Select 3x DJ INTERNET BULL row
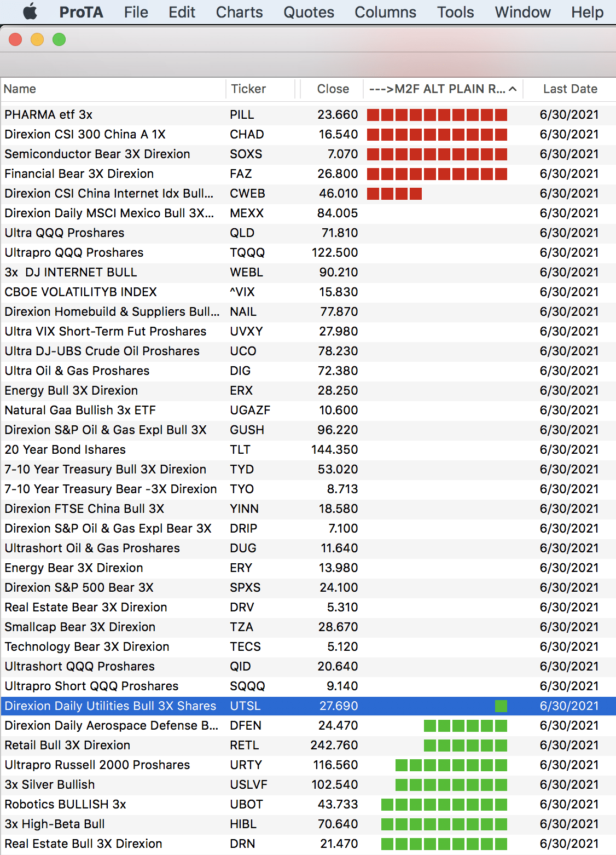The height and width of the screenshot is (855, 616). (308, 272)
